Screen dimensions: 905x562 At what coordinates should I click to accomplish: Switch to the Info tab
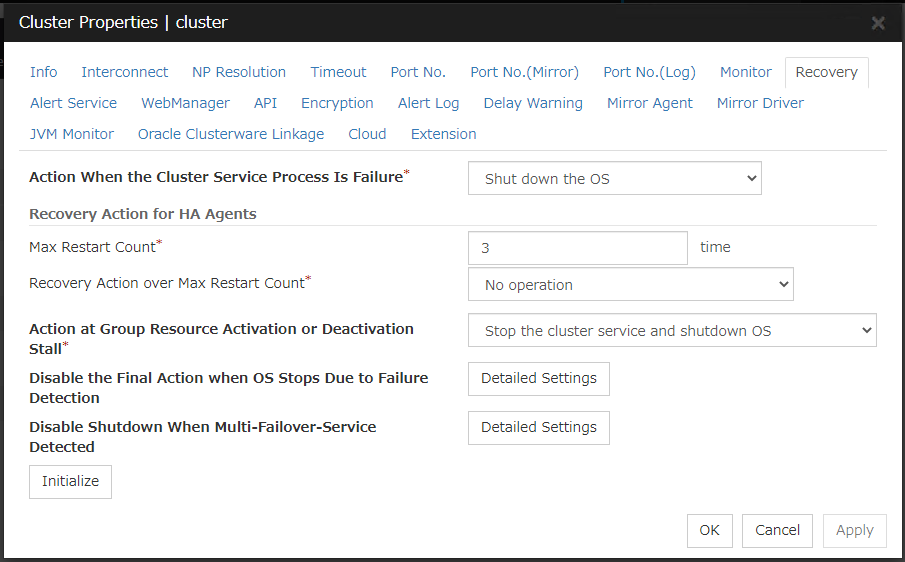pos(44,72)
